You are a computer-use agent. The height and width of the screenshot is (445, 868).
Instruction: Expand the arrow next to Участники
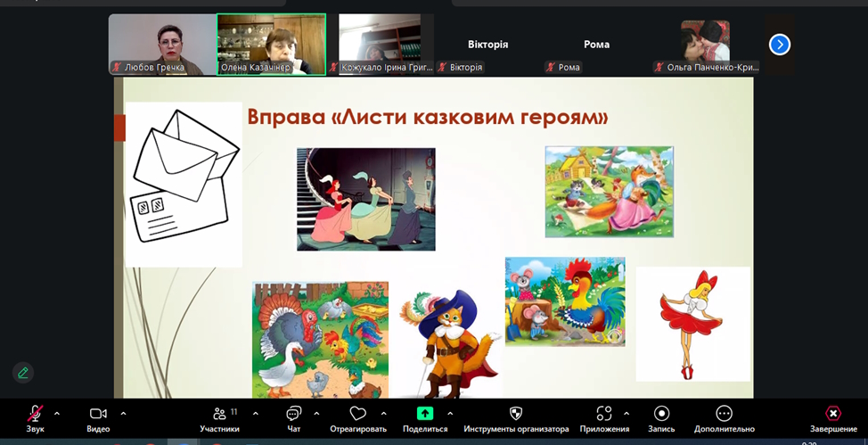[256, 414]
